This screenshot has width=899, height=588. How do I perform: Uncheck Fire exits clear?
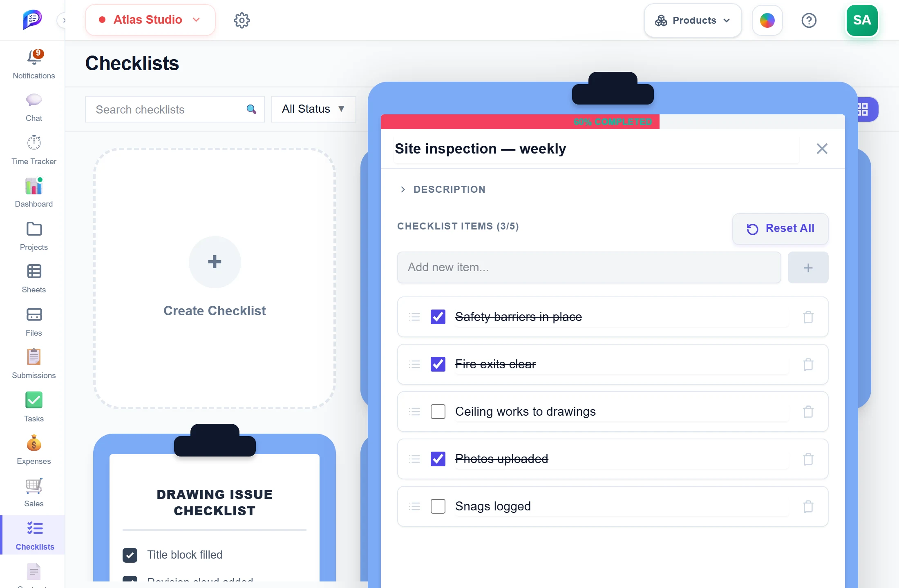click(x=438, y=364)
